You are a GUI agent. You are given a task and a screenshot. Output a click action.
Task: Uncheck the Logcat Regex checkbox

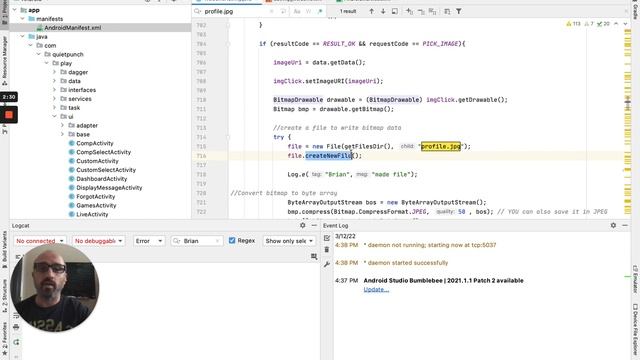tap(232, 240)
